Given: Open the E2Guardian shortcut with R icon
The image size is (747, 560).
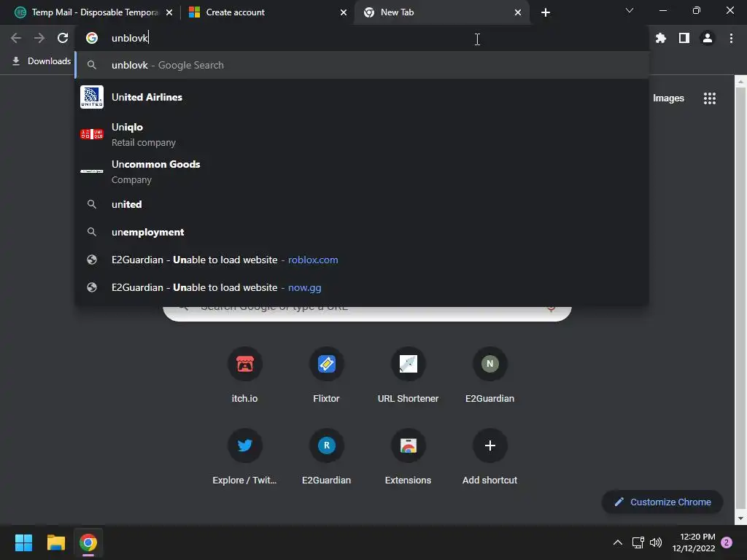Looking at the screenshot, I should point(326,457).
